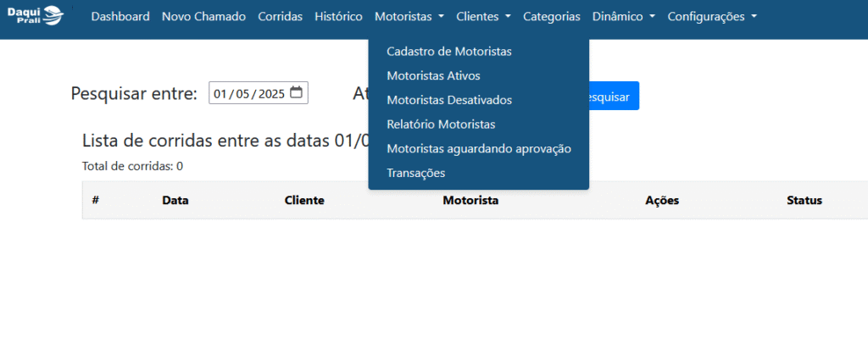Click the Motorista column header

470,200
